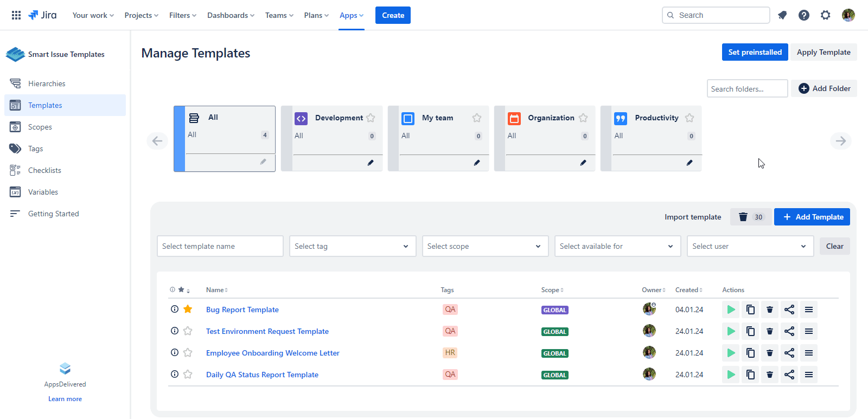Open the Jira app switcher grid
Image resolution: width=868 pixels, height=419 pixels.
16,15
